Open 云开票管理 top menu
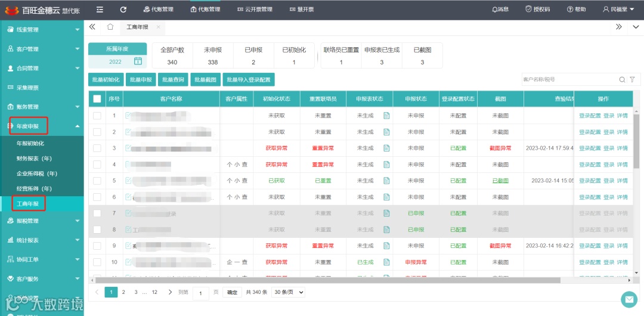Viewport: 644px width, 316px height. pos(255,9)
